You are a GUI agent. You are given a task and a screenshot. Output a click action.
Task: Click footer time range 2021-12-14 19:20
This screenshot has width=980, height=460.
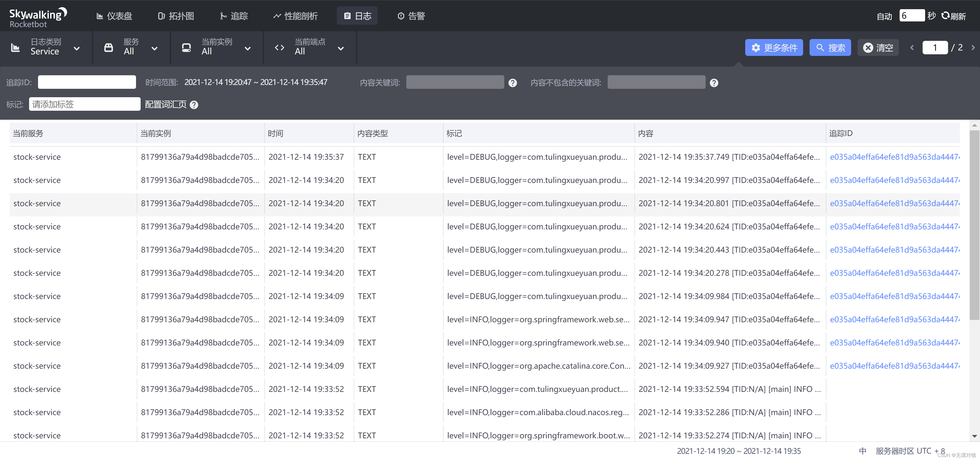click(x=739, y=451)
